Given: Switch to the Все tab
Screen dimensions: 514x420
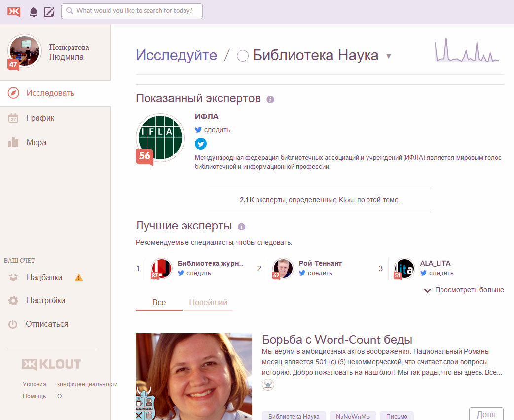Looking at the screenshot, I should (x=159, y=303).
